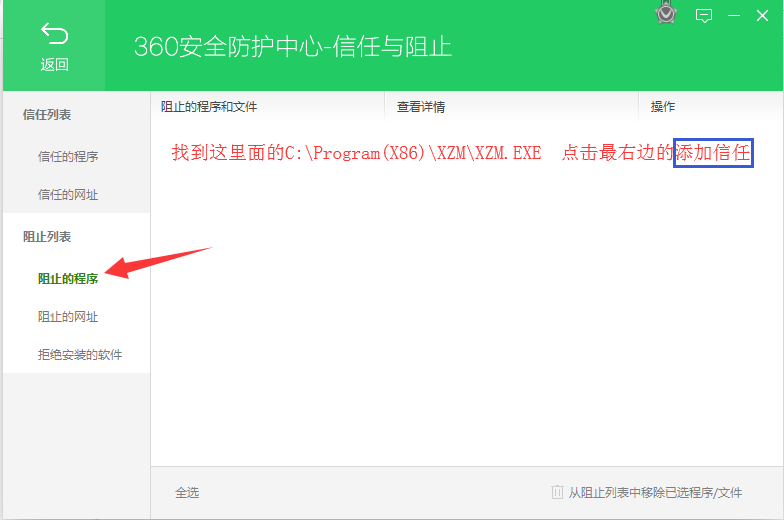Viewport: 784px width, 520px height.
Task: Minimize the 360 security center window
Action: [x=734, y=15]
